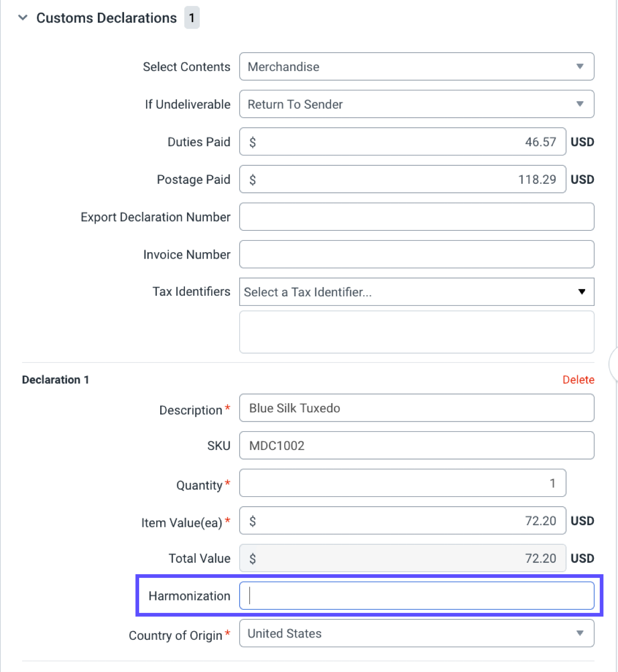618x672 pixels.
Task: Click the SKU field showing MDC1002
Action: (x=416, y=445)
